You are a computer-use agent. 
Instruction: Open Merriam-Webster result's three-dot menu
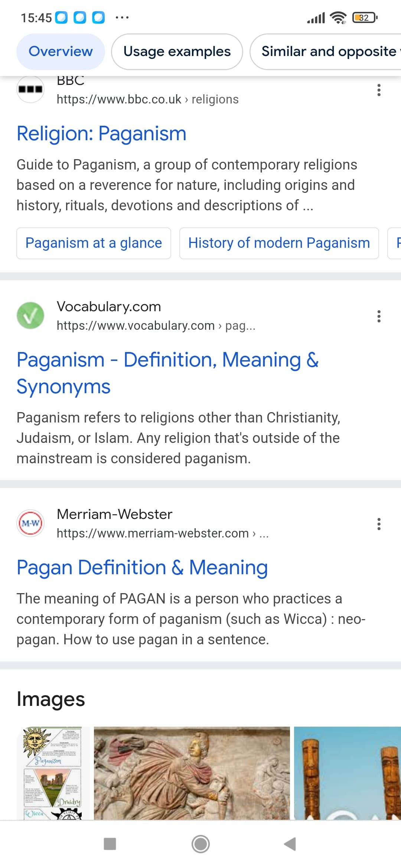point(379,524)
